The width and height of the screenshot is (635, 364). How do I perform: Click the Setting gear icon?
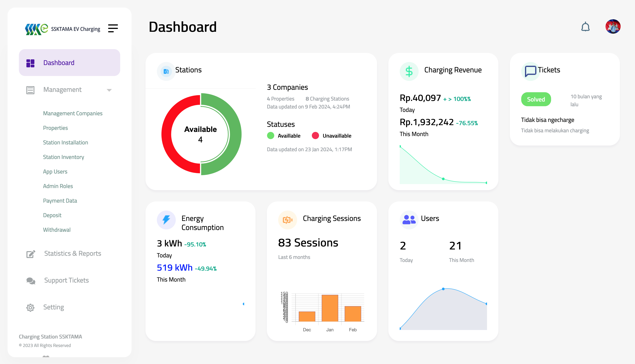(x=30, y=307)
